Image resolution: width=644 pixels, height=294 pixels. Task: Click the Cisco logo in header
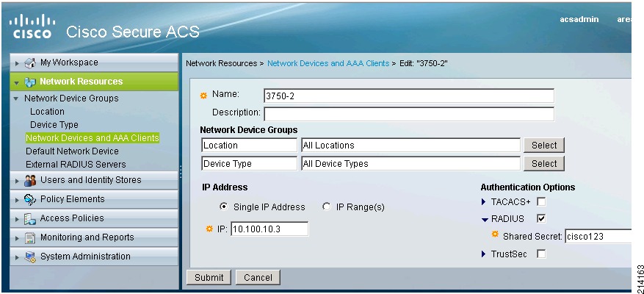point(32,26)
